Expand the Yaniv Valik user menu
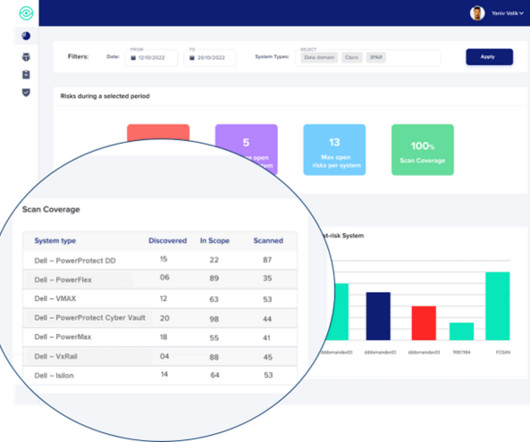 click(x=507, y=13)
